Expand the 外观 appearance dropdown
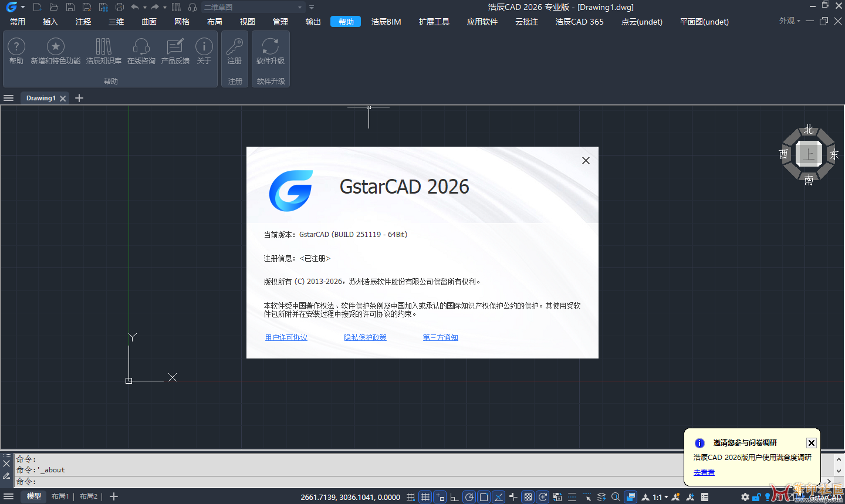This screenshot has height=504, width=845. click(789, 21)
